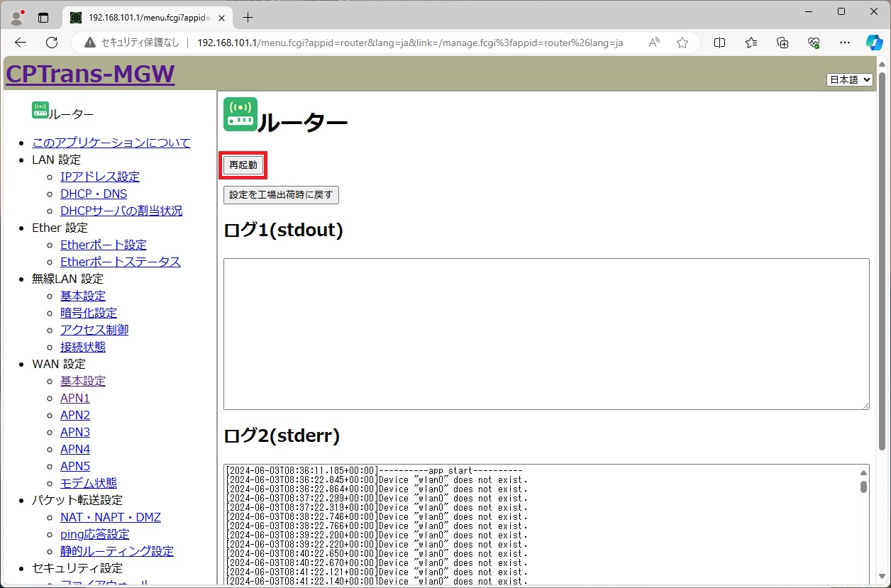Open the Read aloud icon
The image size is (891, 588).
[654, 43]
